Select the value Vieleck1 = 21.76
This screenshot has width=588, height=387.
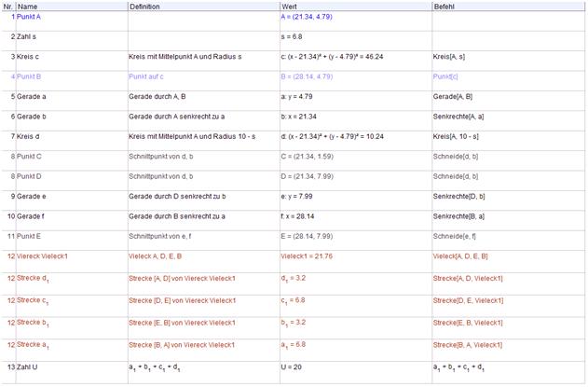point(308,256)
